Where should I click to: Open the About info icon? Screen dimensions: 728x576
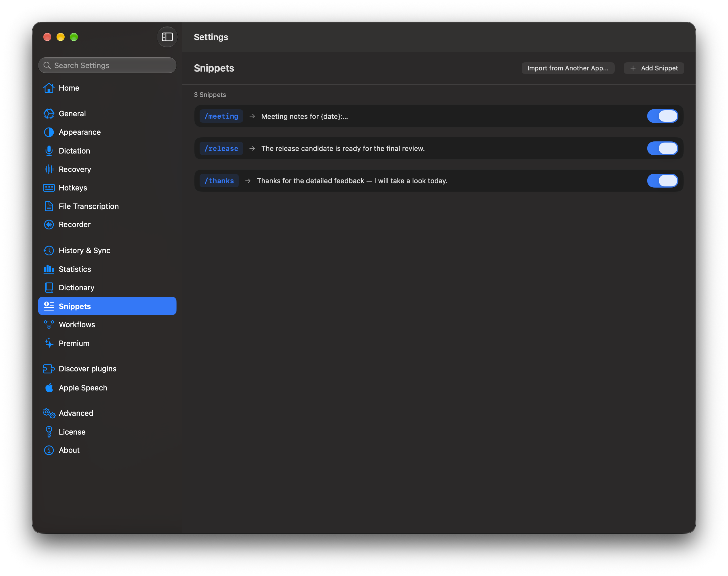(49, 450)
